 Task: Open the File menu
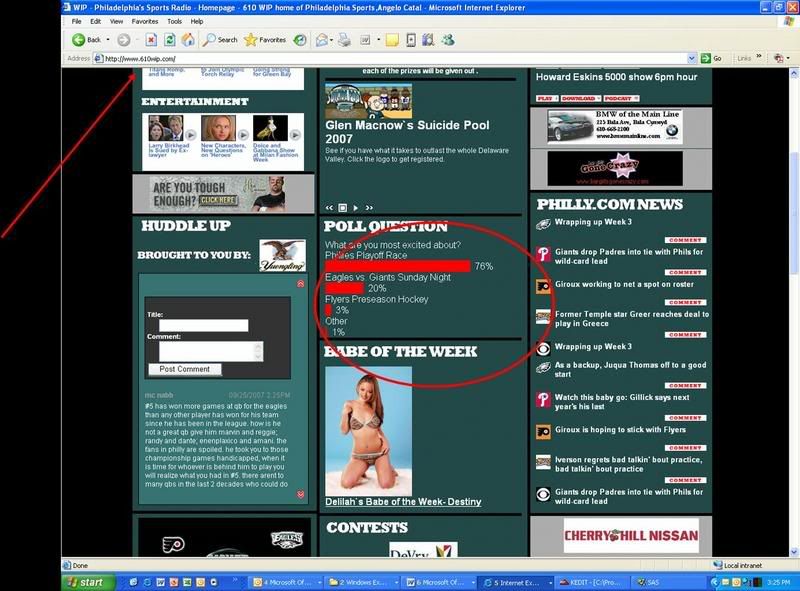pos(77,21)
